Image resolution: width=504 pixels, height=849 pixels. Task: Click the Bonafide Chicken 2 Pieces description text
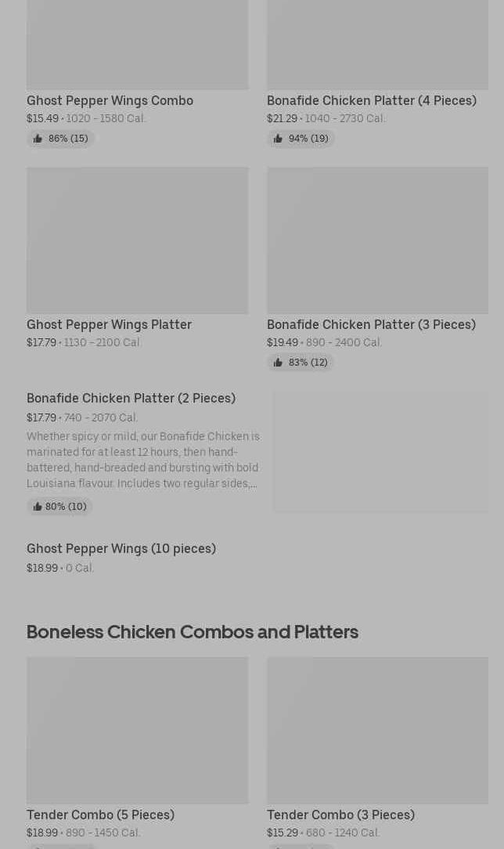(142, 460)
